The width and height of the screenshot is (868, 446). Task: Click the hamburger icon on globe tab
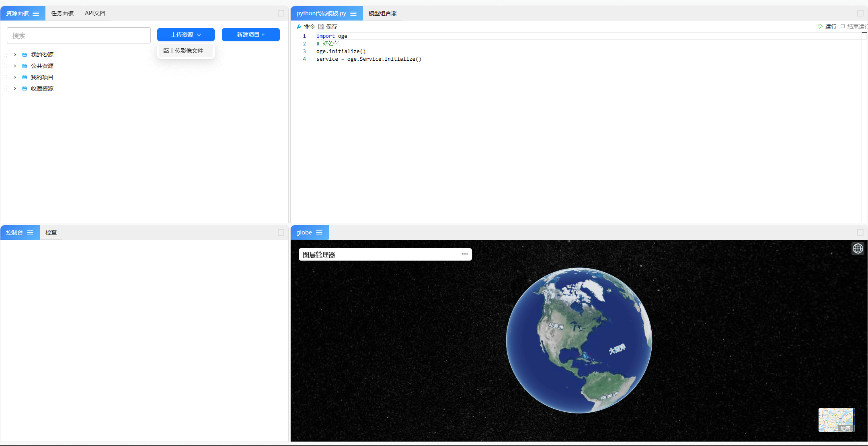click(x=319, y=232)
